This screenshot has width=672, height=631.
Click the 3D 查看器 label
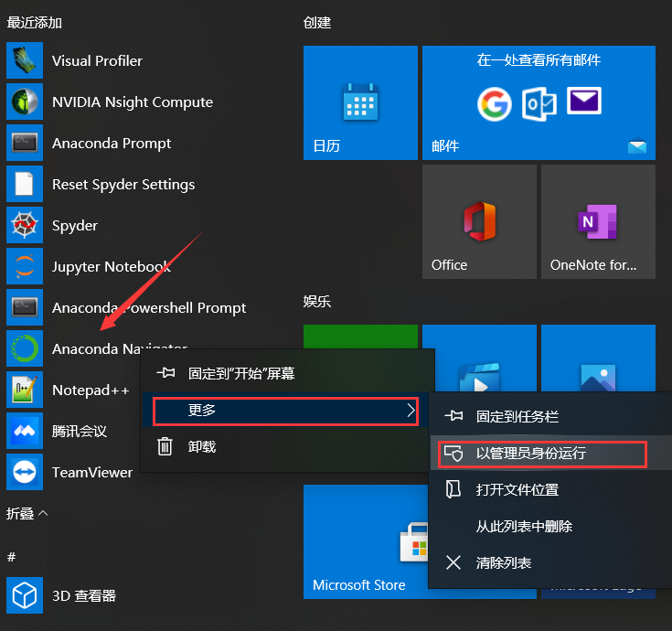tap(84, 596)
